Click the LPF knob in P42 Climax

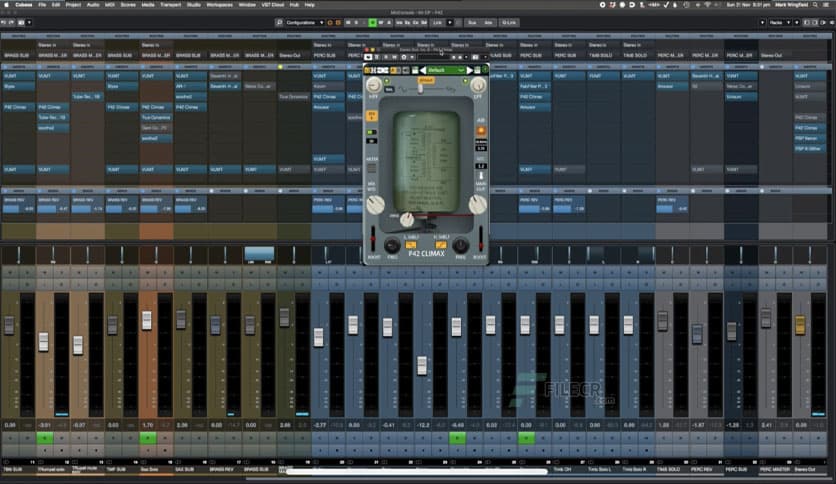478,84
